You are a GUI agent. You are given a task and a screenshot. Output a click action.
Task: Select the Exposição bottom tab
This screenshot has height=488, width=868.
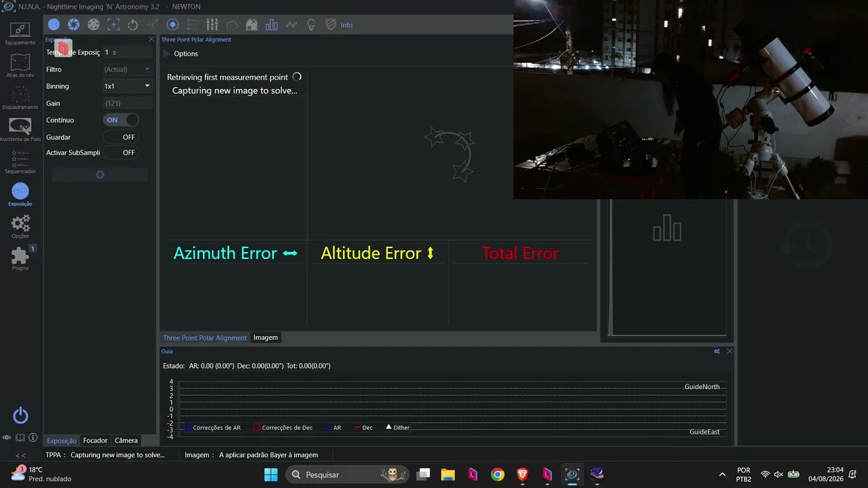click(62, 441)
